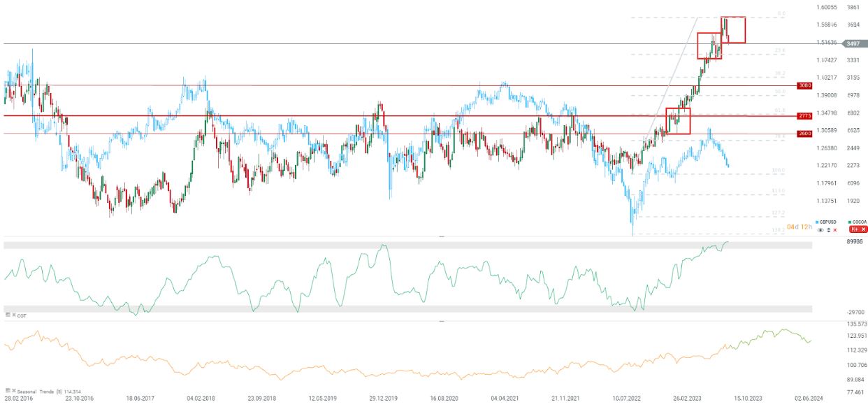Click the 16.08.2020 date on time axis
The height and width of the screenshot is (407, 868).
point(446,399)
